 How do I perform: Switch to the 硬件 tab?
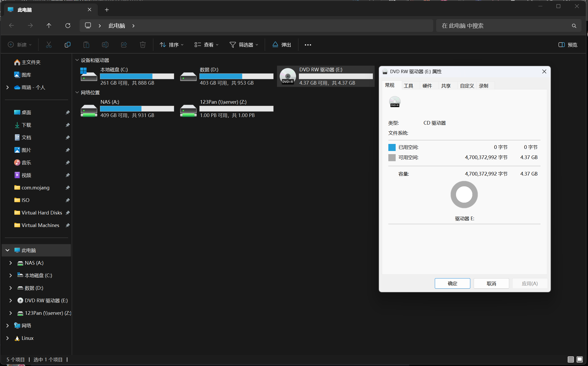427,86
